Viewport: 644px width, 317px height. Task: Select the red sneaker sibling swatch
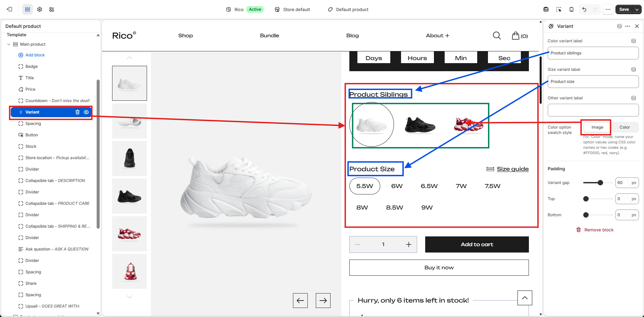(x=468, y=125)
